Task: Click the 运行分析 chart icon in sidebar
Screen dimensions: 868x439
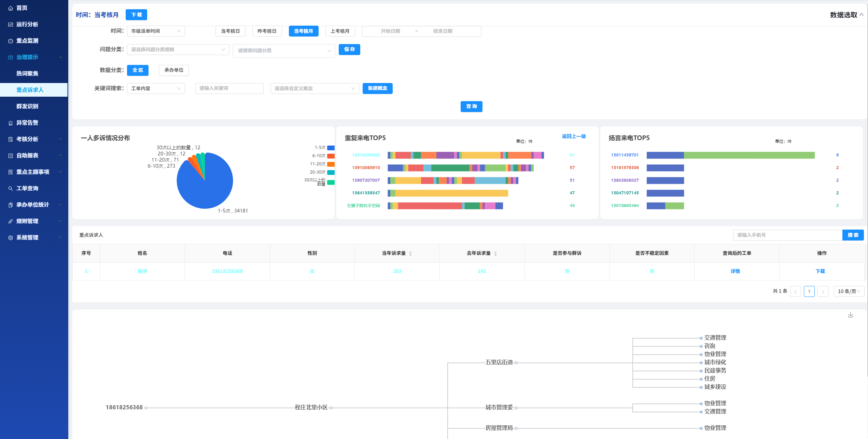Action: (11, 24)
